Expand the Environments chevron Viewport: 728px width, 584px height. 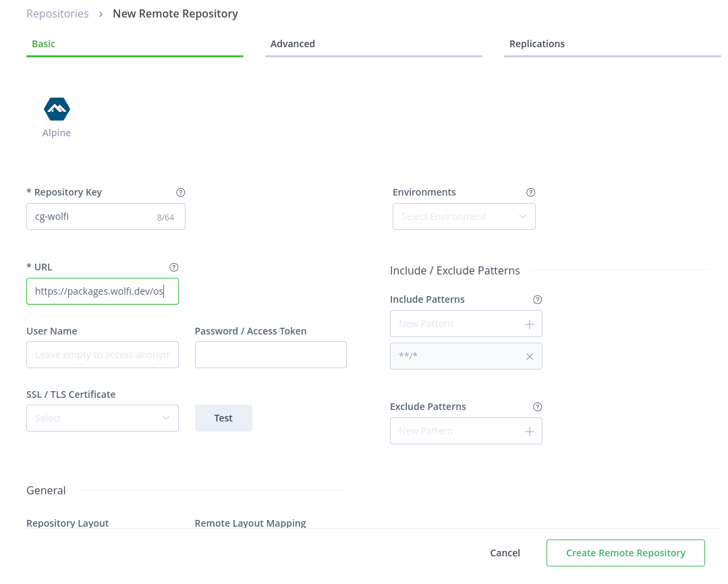click(522, 216)
